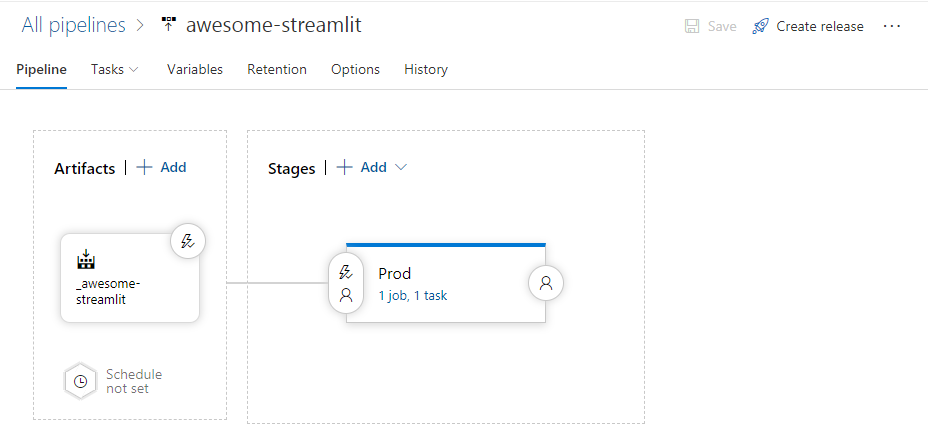Select the Pipeline tab
This screenshot has height=433, width=928.
[42, 69]
